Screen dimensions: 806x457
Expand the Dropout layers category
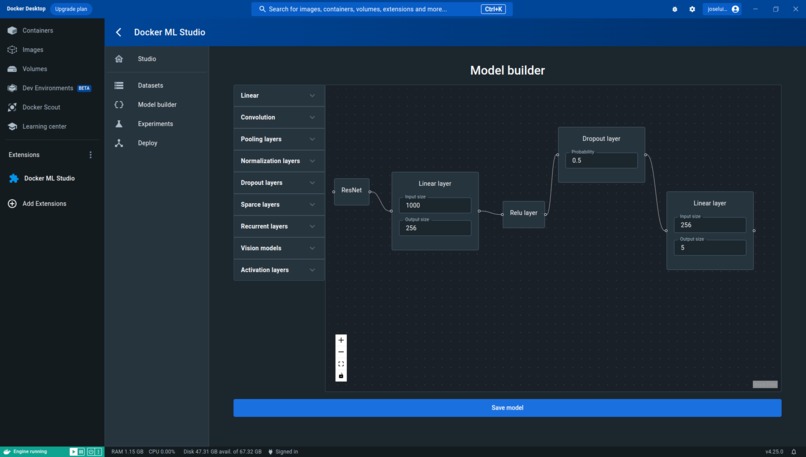coord(279,182)
